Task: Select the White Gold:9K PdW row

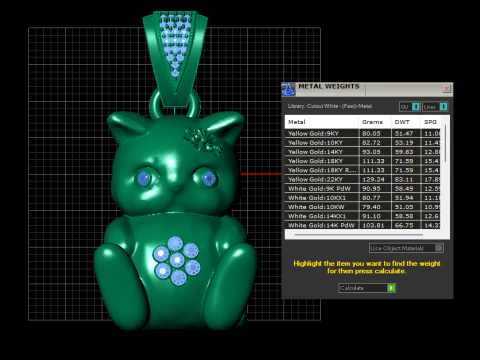Action: click(363, 188)
